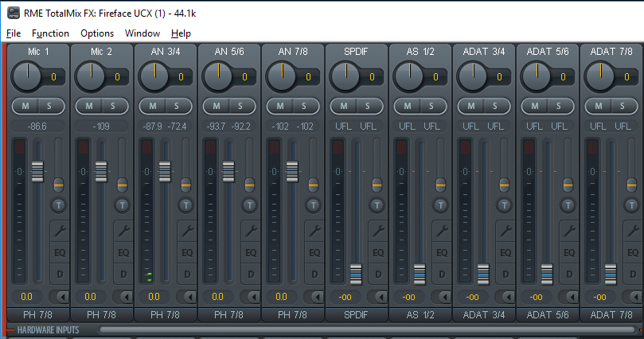
Task: Open settings wrench on Mic 1 channel
Action: click(x=59, y=231)
